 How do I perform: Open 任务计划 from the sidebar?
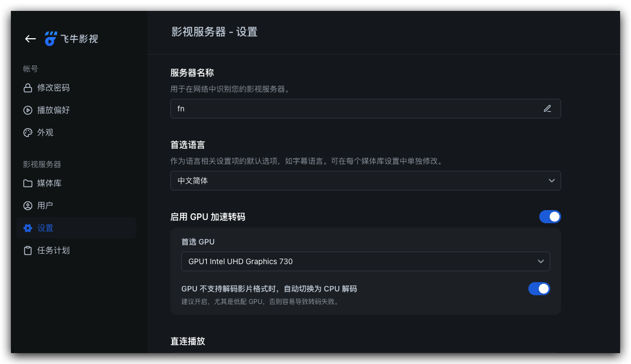point(53,250)
